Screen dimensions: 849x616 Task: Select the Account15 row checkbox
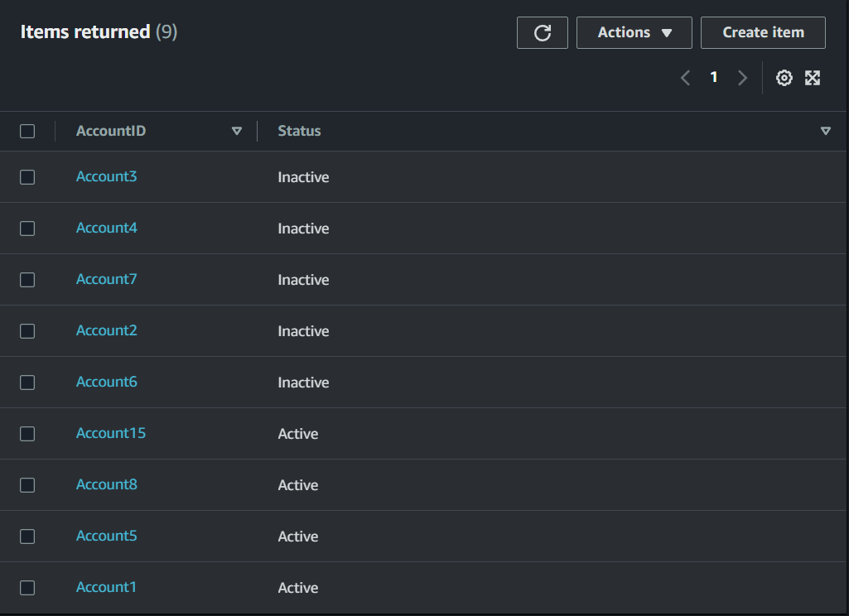point(27,434)
